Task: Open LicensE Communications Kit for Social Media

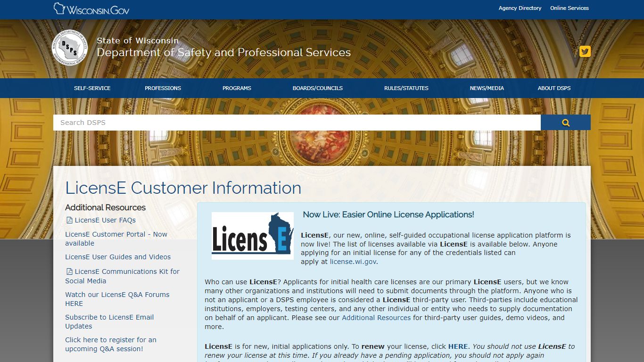Action: click(123, 276)
